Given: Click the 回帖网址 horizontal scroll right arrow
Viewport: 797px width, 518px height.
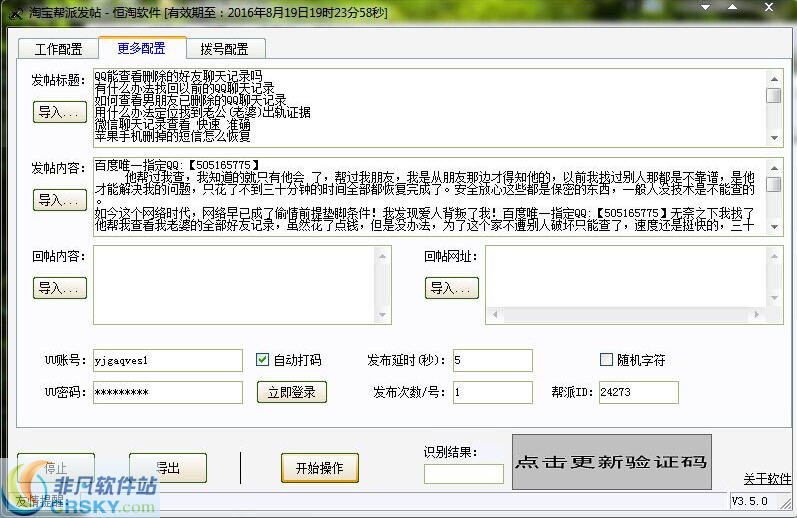Looking at the screenshot, I should [756, 315].
